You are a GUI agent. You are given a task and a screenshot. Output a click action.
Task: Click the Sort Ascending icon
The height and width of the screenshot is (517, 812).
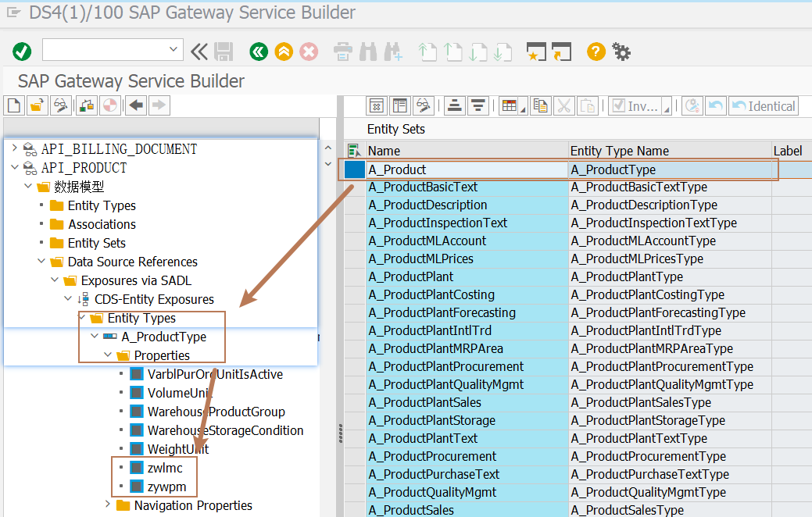pos(455,106)
